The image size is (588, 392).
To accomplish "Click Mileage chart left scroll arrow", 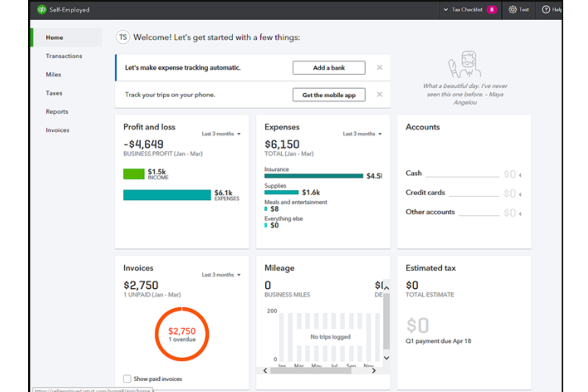I will pyautogui.click(x=265, y=371).
